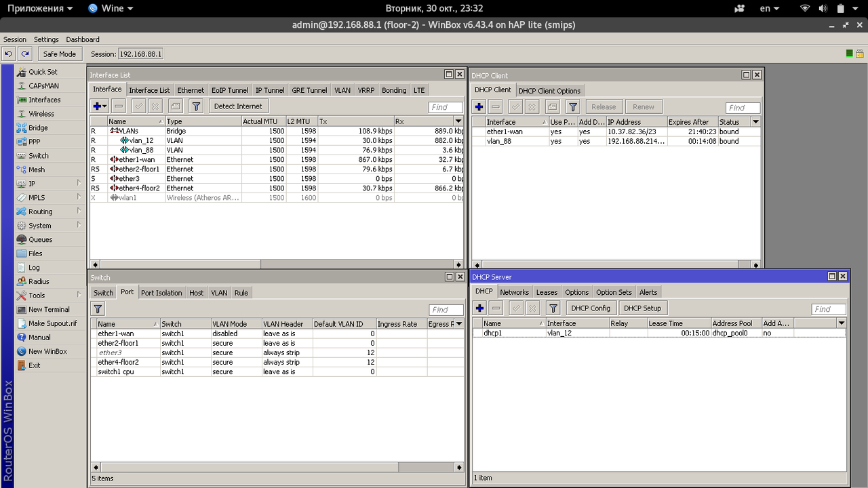Screen dimensions: 868x488
Task: Open the en keyboard layout selector
Action: pos(770,8)
